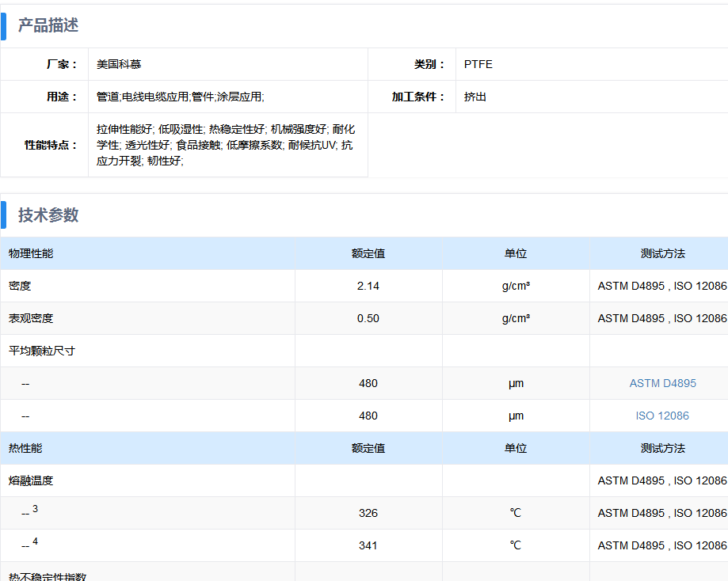Click the 表观密度 row label
The height and width of the screenshot is (581, 728).
[32, 318]
